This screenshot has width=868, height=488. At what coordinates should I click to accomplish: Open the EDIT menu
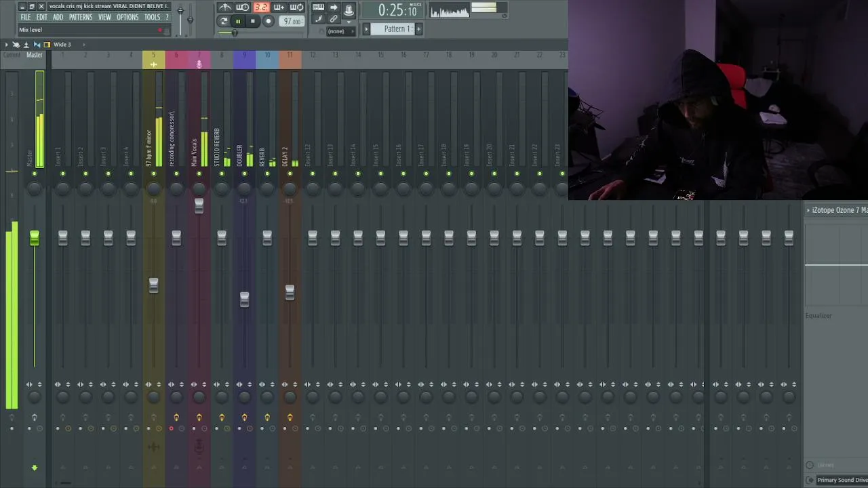click(41, 17)
